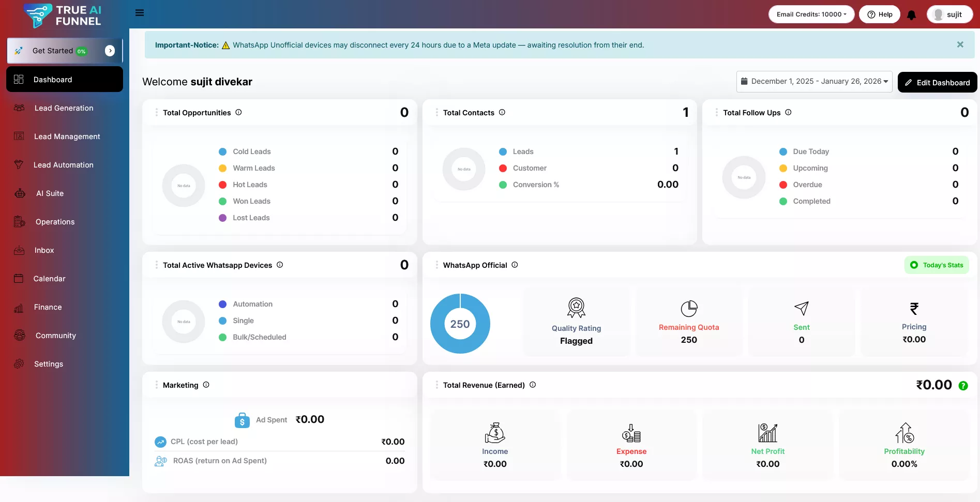
Task: Click the green help icon beside revenue total
Action: pos(963,386)
